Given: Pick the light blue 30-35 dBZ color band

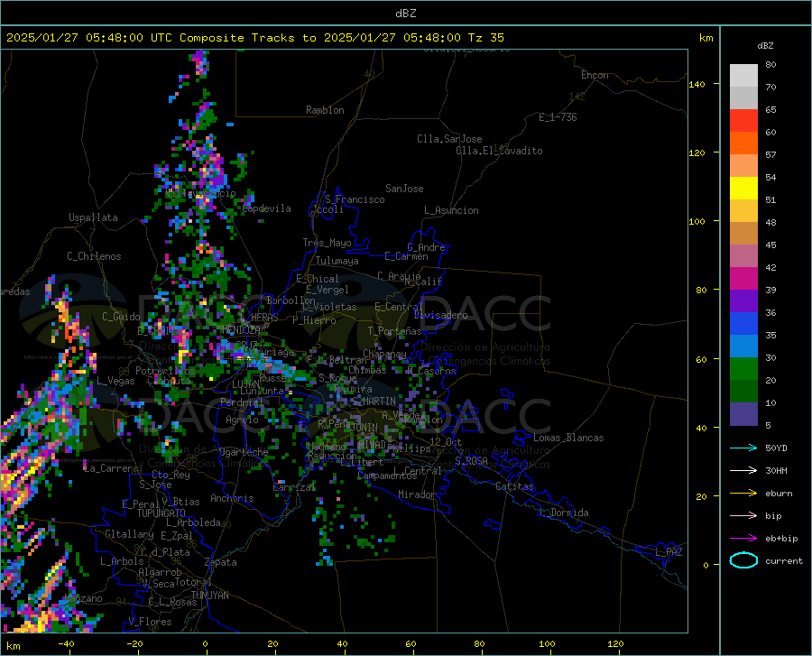Looking at the screenshot, I should point(743,346).
